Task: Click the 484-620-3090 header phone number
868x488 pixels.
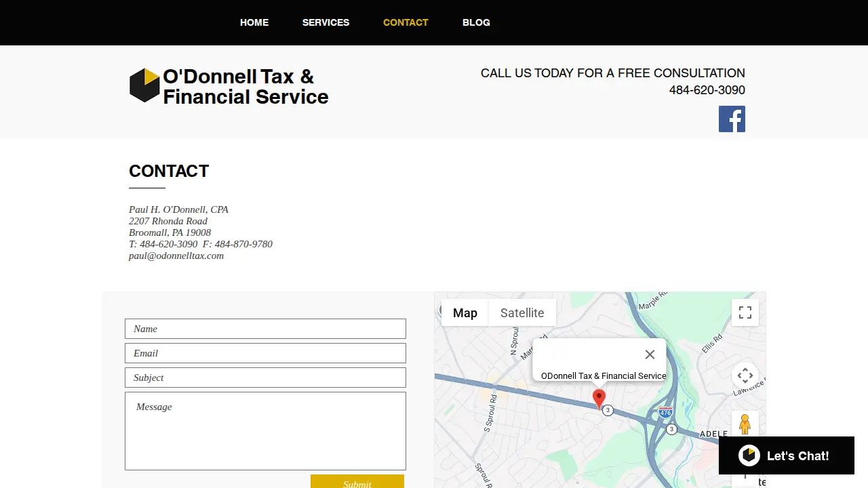Action: 707,90
